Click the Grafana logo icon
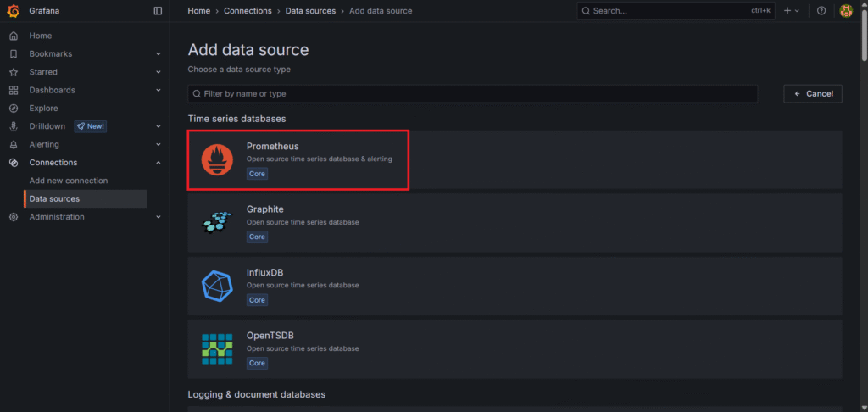This screenshot has width=868, height=412. [x=14, y=10]
